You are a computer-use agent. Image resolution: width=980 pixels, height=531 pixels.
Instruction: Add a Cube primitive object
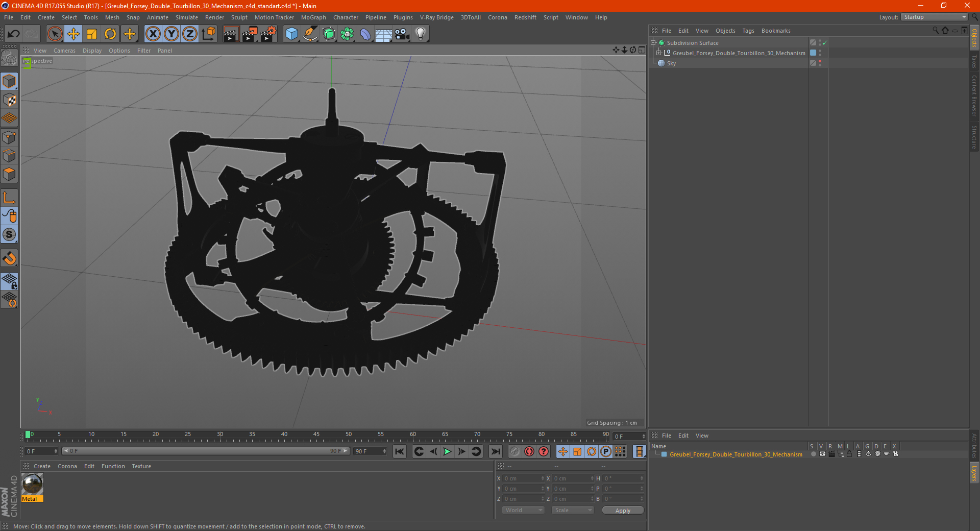click(x=291, y=34)
